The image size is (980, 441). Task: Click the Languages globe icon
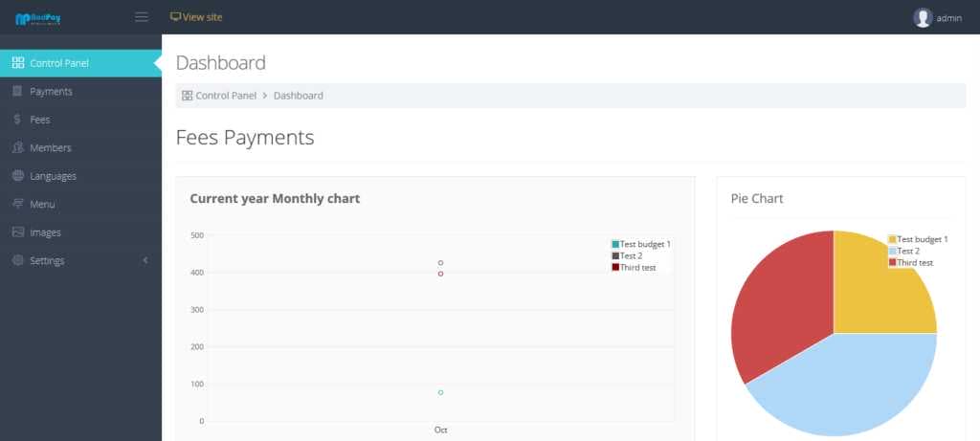[x=18, y=176]
